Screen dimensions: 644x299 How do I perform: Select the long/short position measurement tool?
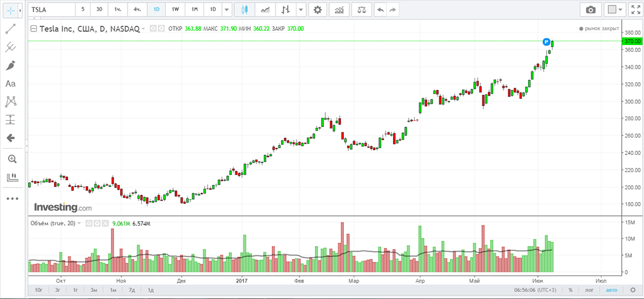pos(10,120)
